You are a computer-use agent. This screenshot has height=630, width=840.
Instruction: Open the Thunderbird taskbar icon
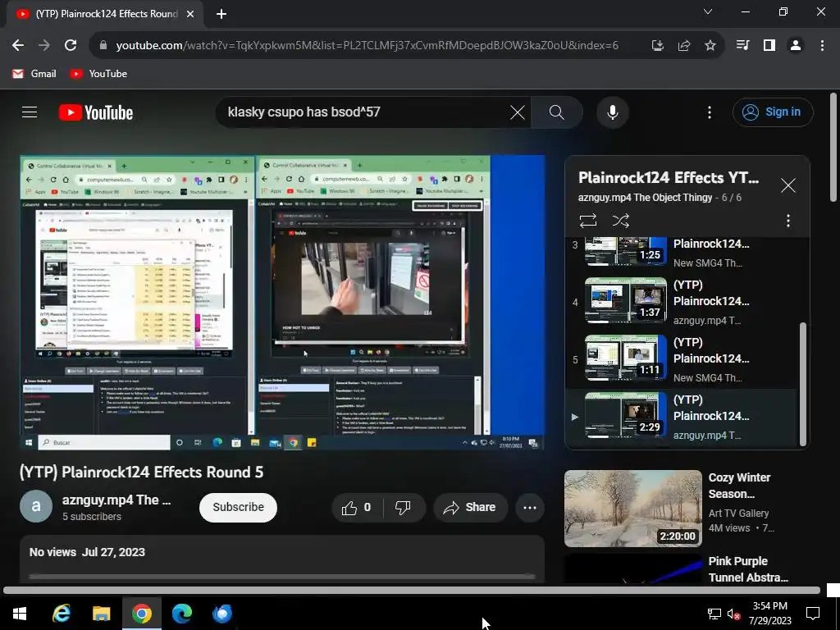click(221, 614)
